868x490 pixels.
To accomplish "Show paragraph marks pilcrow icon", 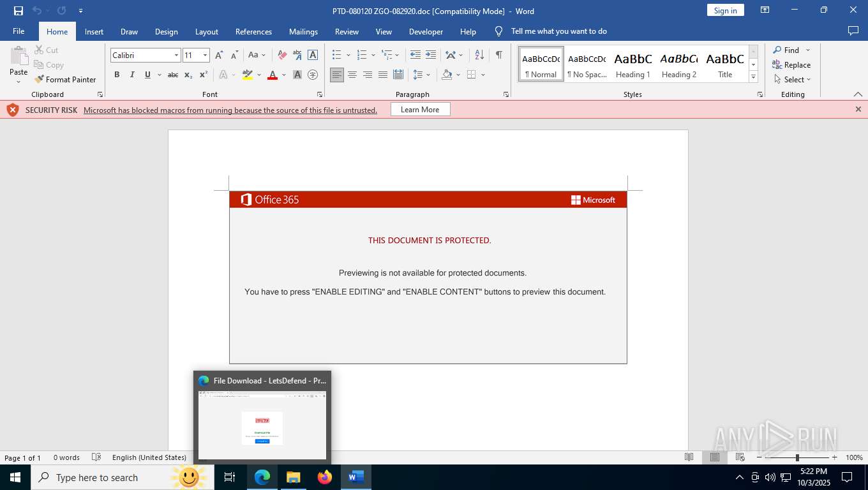I will pos(498,56).
